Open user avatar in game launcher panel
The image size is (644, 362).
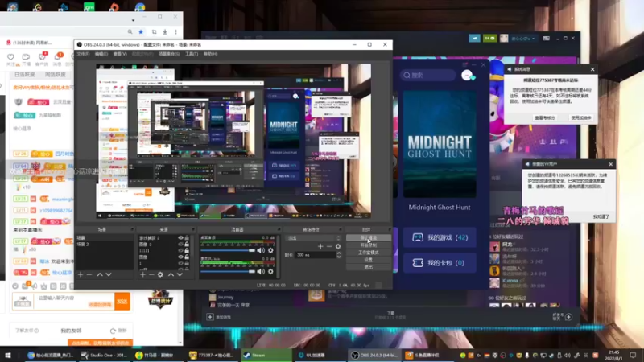(x=467, y=75)
